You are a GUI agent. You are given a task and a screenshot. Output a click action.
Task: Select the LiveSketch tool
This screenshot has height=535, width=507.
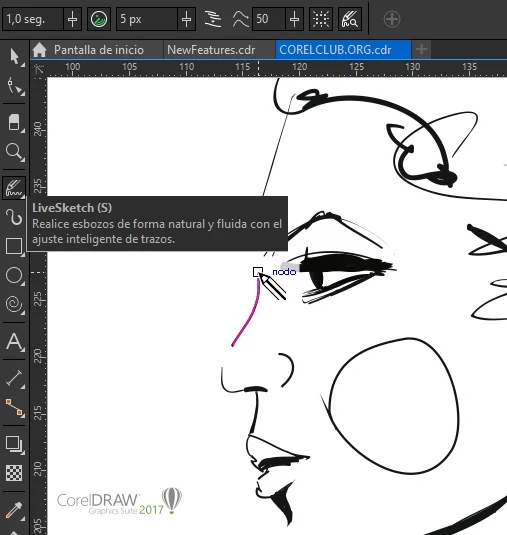point(14,187)
